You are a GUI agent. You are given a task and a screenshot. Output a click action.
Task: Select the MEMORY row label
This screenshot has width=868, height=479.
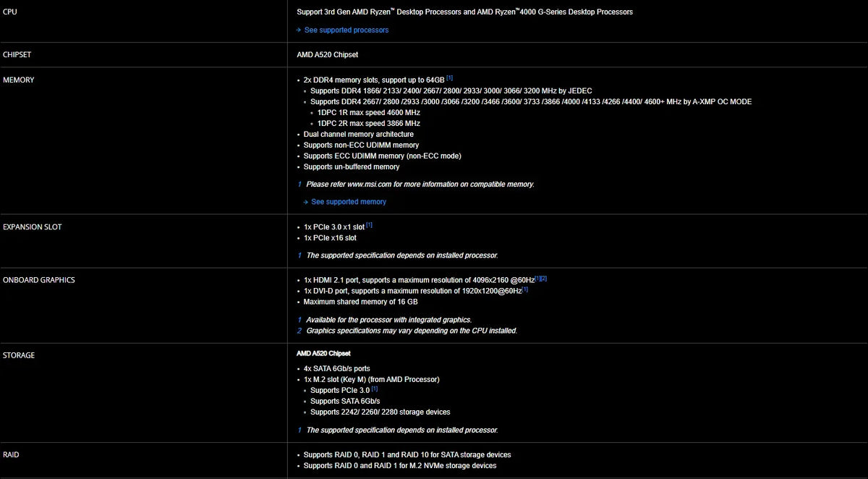coord(19,80)
